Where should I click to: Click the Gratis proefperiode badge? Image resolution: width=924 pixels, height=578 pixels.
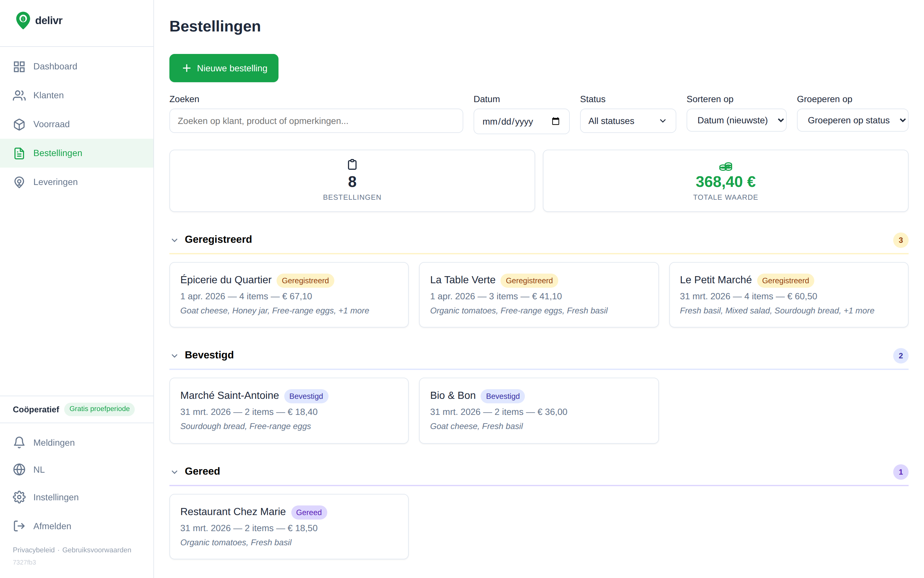tap(99, 409)
